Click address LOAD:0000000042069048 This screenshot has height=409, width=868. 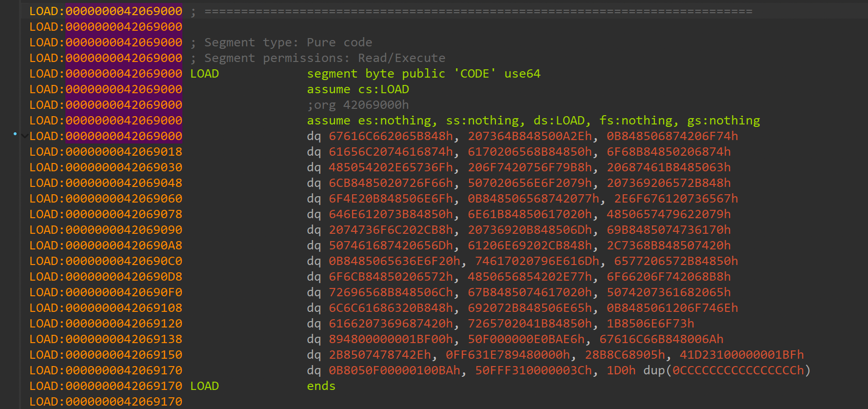106,183
